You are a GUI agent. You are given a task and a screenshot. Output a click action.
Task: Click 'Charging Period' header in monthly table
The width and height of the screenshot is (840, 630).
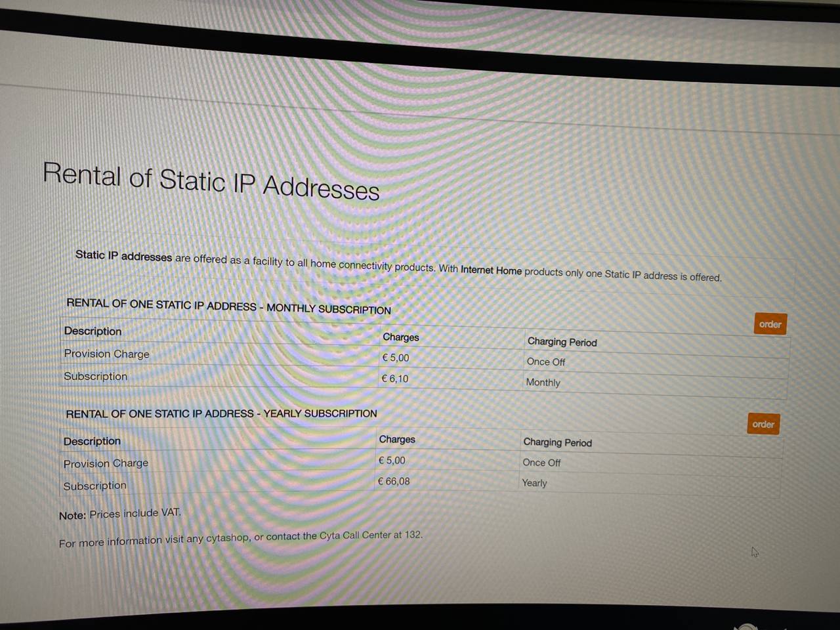[x=562, y=342]
